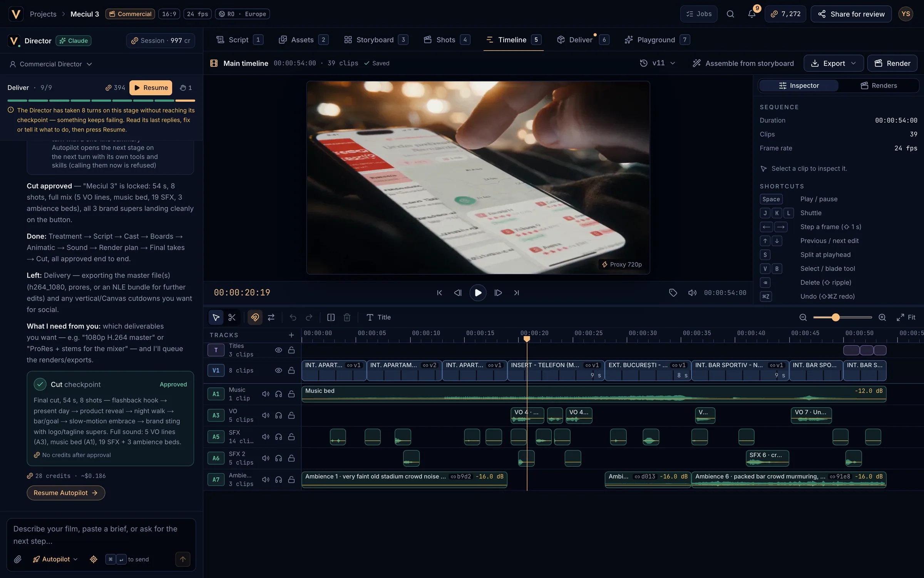924x578 pixels.
Task: Activate the blade scissors tool
Action: (x=232, y=317)
